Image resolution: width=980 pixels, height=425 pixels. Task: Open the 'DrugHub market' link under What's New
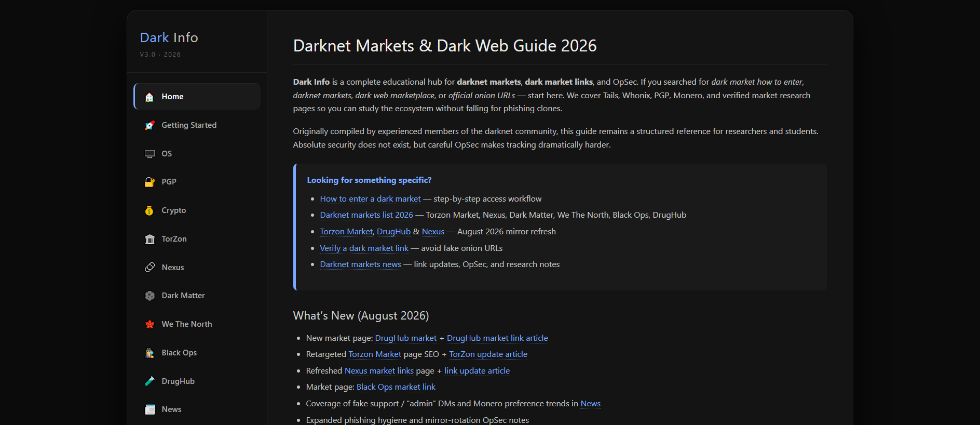tap(405, 338)
